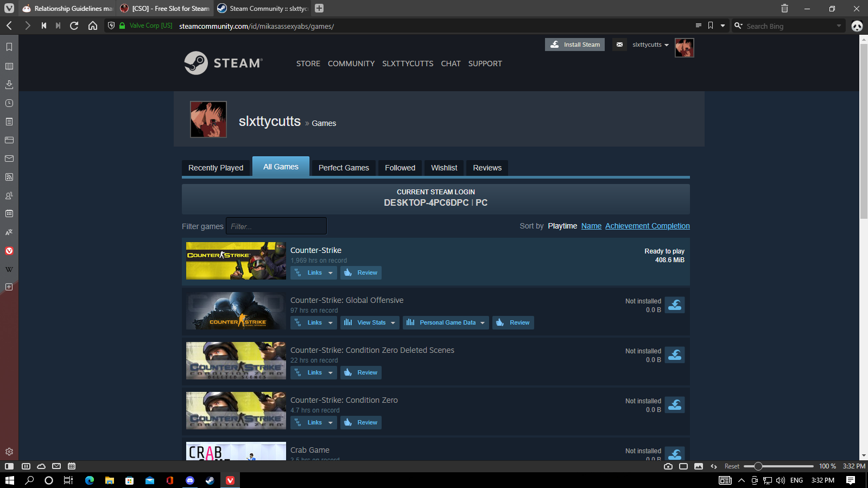Toggle image loading in status bar
The width and height of the screenshot is (868, 488).
click(x=698, y=466)
